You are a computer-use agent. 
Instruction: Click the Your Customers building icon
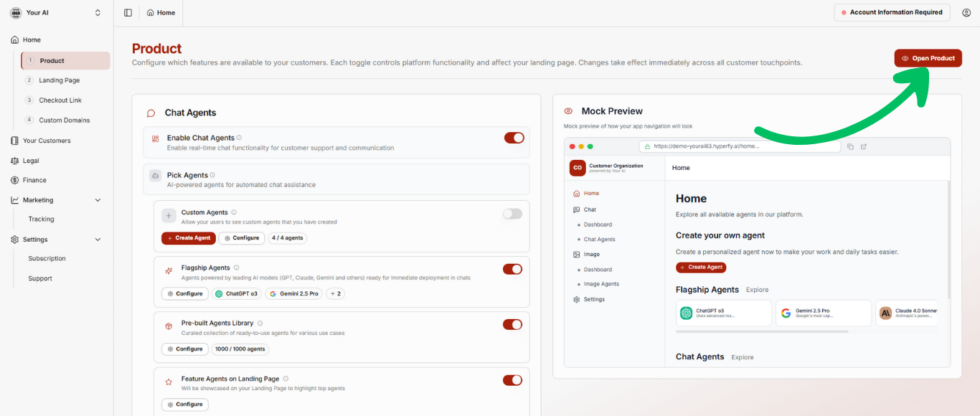[x=14, y=141]
